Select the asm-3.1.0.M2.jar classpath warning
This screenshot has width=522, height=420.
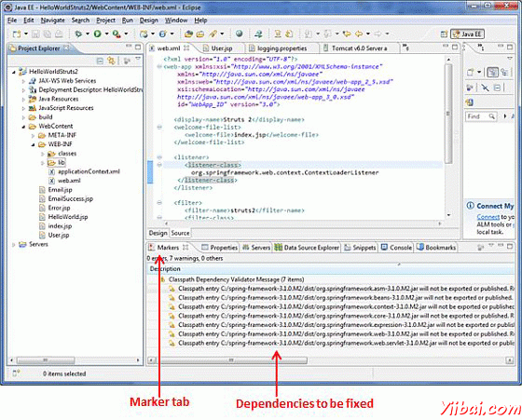[x=341, y=289]
